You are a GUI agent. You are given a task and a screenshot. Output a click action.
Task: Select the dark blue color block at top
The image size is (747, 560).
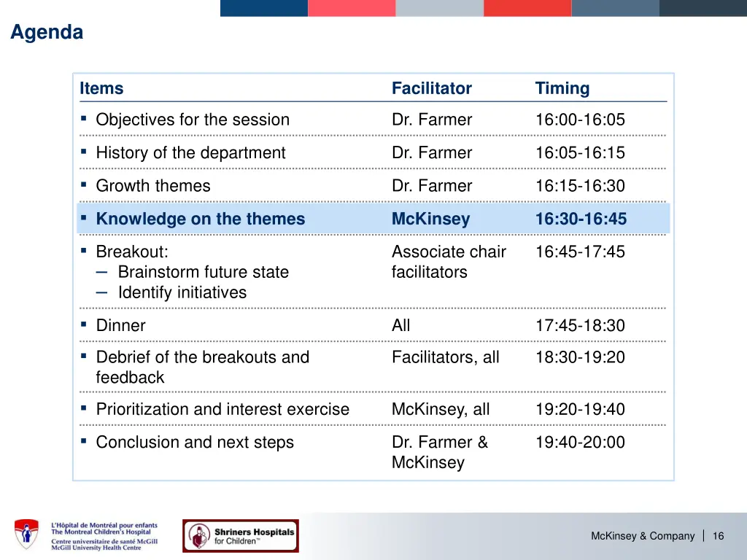point(264,8)
